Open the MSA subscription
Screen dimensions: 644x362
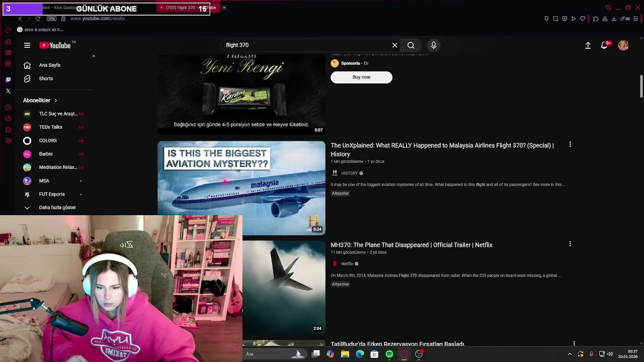54,180
